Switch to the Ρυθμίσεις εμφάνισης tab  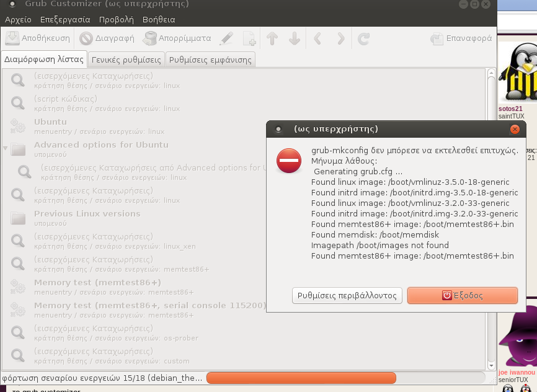(210, 60)
